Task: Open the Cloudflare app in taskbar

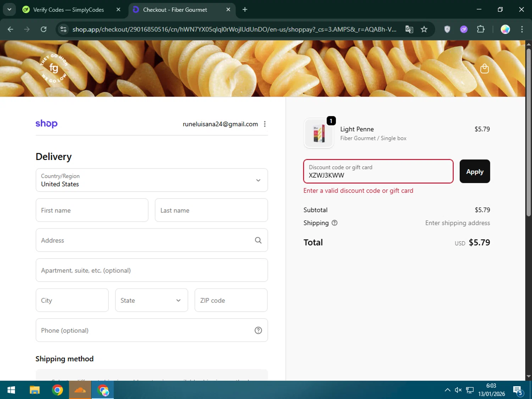Action: [x=80, y=390]
